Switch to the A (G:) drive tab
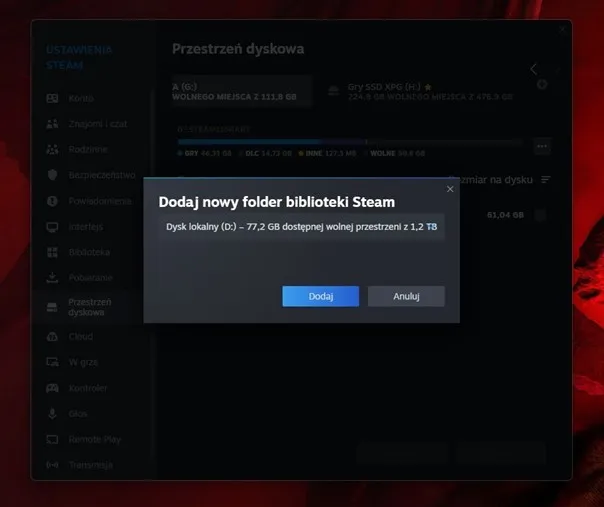The width and height of the screenshot is (604, 507). 241,91
